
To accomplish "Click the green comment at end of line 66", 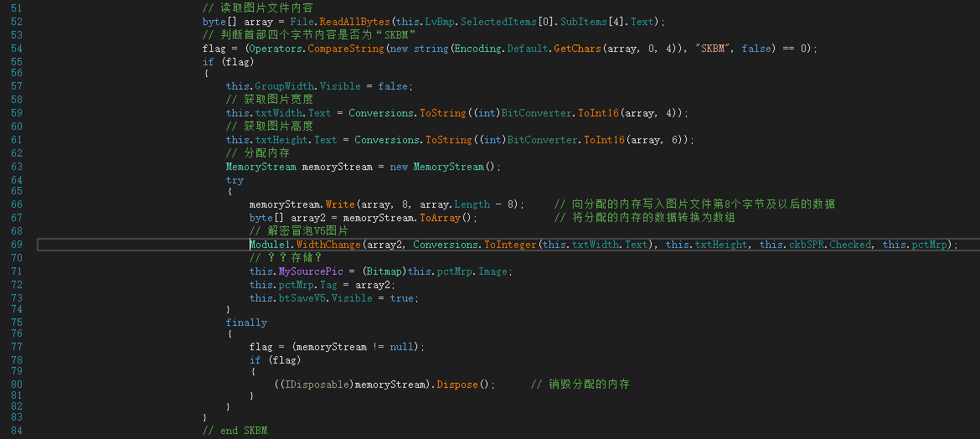I will 695,204.
